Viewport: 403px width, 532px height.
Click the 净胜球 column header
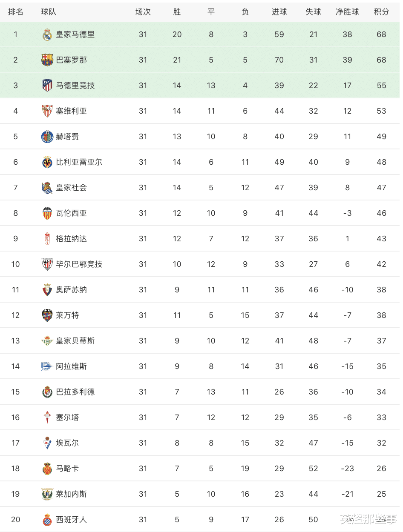coord(347,12)
